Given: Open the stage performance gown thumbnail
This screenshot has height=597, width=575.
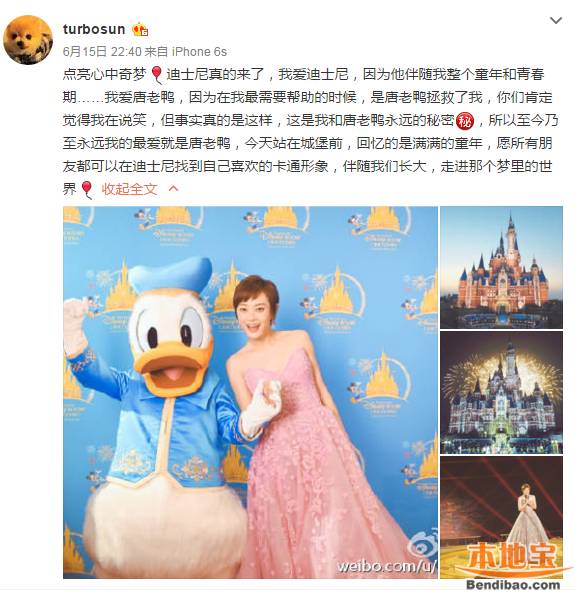Looking at the screenshot, I should [x=501, y=517].
